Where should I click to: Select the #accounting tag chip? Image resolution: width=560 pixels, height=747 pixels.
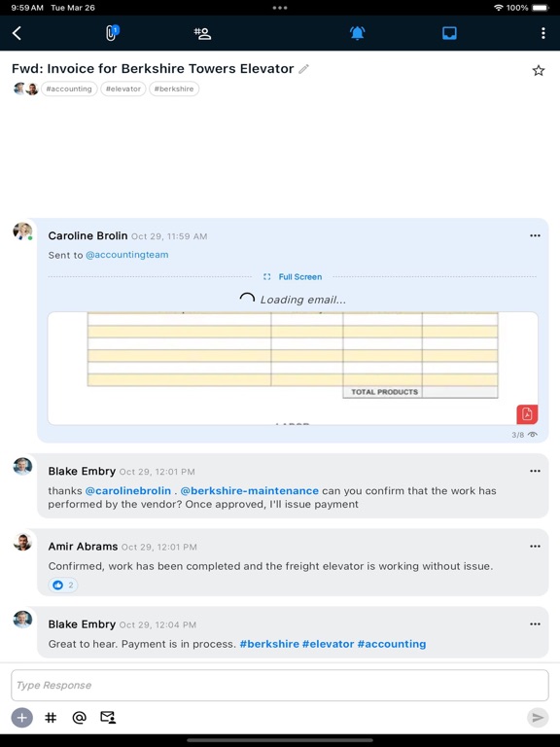(x=69, y=89)
